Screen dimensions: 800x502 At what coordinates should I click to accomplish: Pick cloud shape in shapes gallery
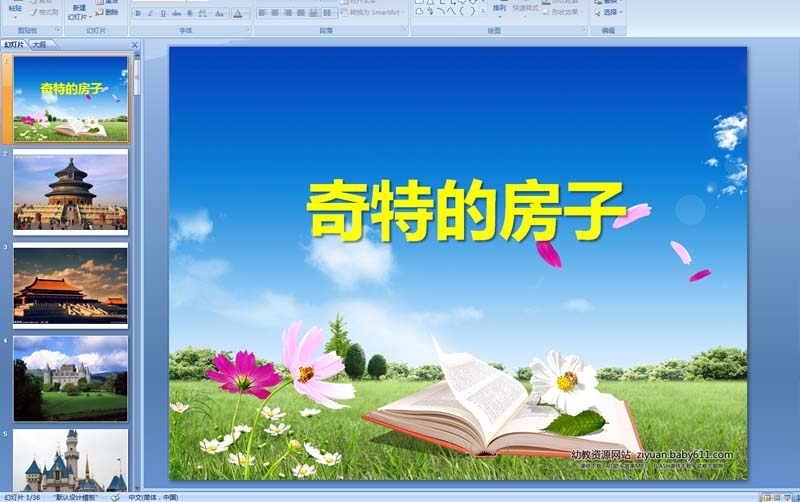coord(419,11)
